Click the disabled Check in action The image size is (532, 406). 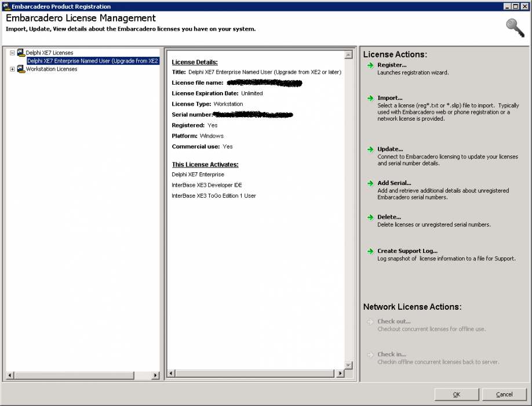pos(392,354)
